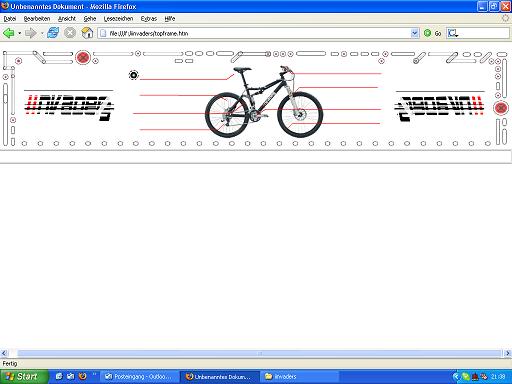This screenshot has height=384, width=512.
Task: Click the green Go button
Action: (432, 33)
